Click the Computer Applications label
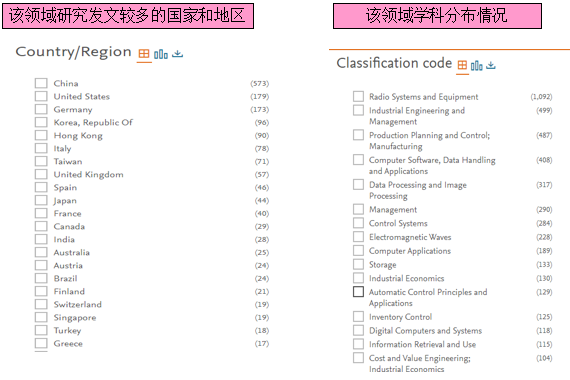This screenshot has height=380, width=570. coord(410,251)
